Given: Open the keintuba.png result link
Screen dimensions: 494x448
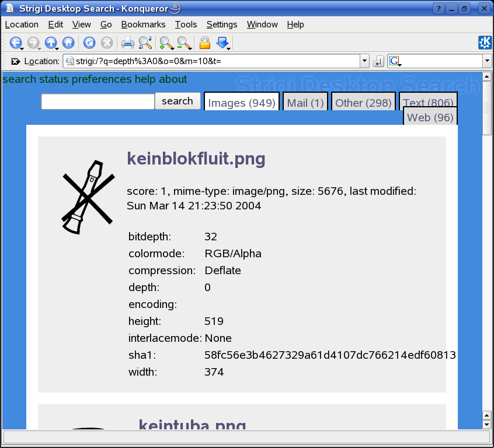Looking at the screenshot, I should [x=192, y=424].
